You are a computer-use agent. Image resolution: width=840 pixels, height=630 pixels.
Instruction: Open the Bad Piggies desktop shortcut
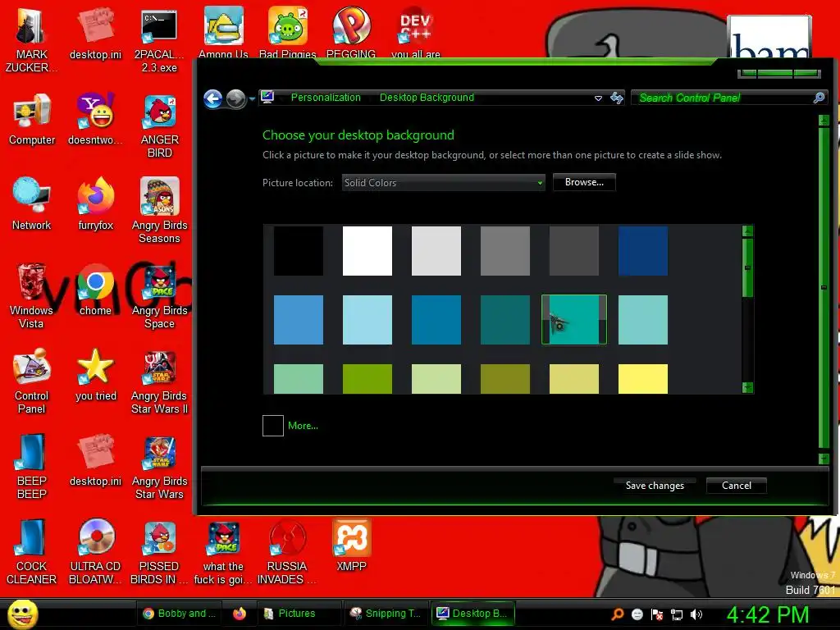coord(288,32)
